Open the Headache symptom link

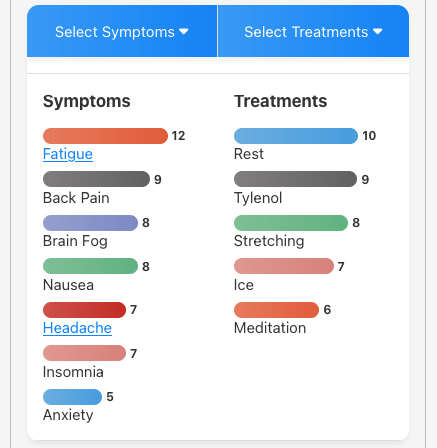77,328
